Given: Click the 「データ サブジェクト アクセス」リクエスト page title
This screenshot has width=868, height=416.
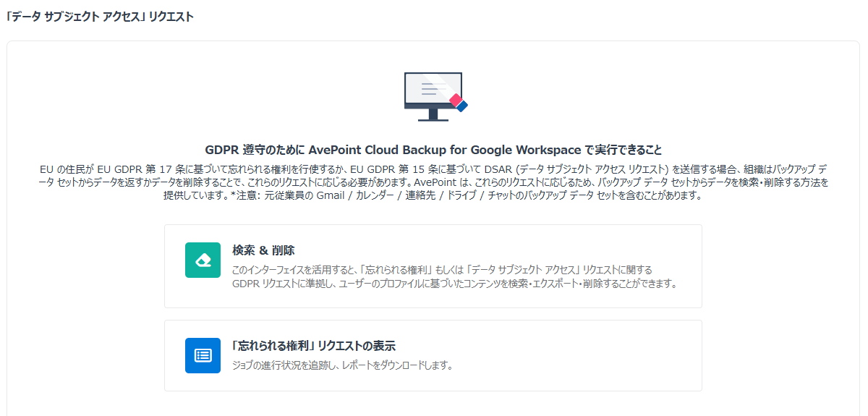Looking at the screenshot, I should click(x=99, y=17).
